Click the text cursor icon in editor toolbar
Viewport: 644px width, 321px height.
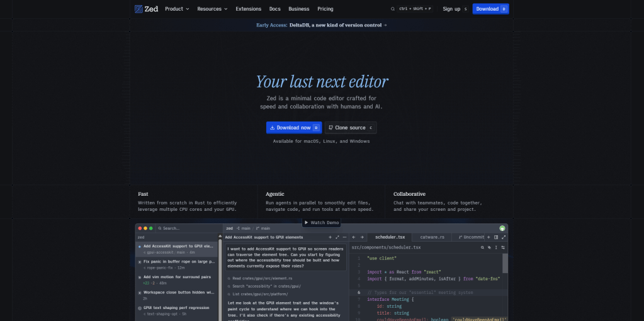click(496, 247)
